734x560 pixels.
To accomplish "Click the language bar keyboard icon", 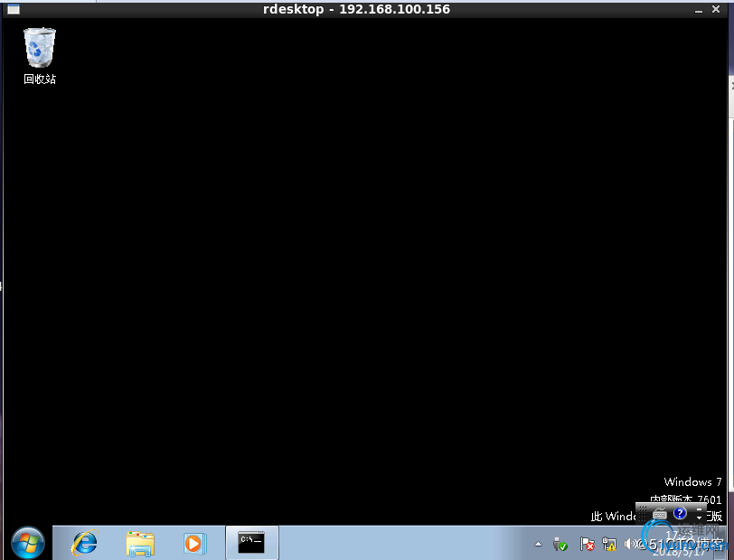I will pyautogui.click(x=660, y=514).
